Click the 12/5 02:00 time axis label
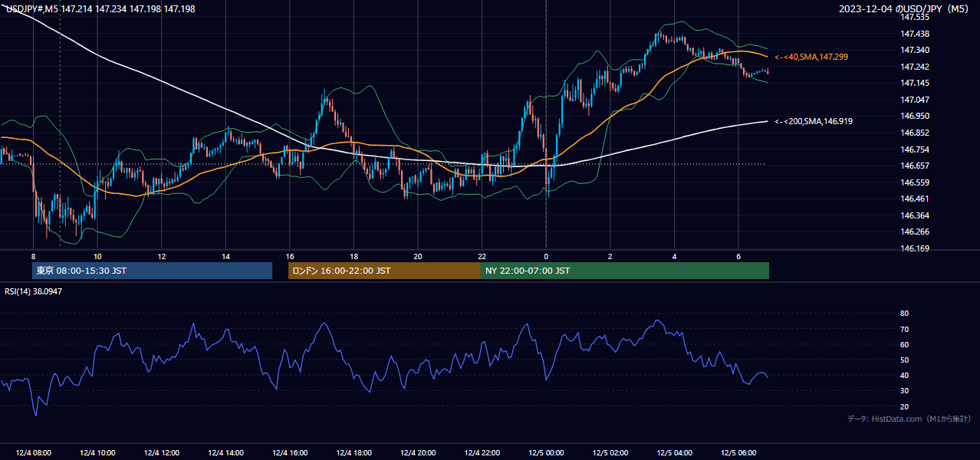 (610, 453)
